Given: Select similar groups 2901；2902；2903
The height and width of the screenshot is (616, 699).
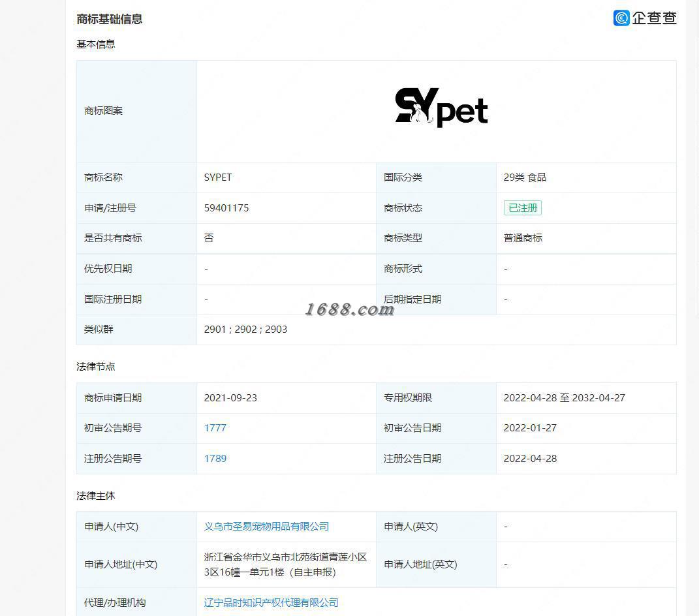Looking at the screenshot, I should (245, 330).
